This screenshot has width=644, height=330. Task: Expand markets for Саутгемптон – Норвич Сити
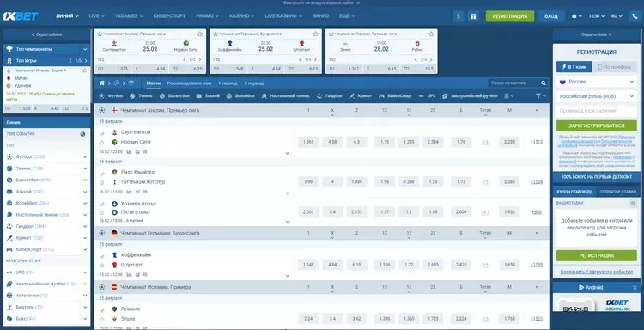287,153
